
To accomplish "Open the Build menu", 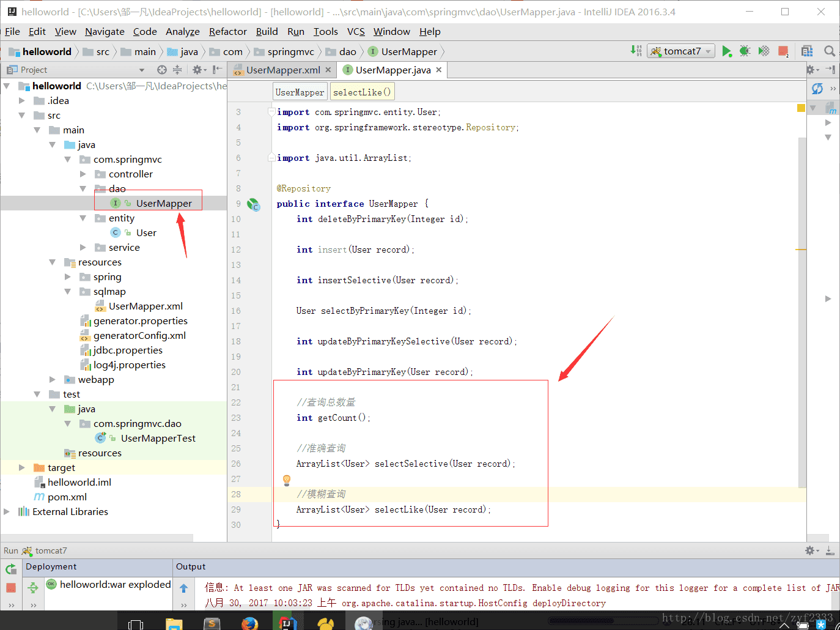I will click(x=267, y=31).
